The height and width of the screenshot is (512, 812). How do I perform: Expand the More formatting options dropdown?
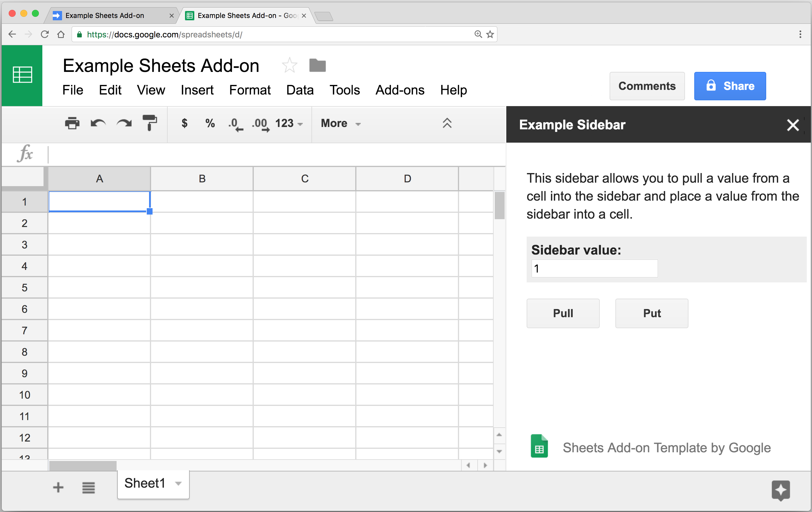[339, 123]
